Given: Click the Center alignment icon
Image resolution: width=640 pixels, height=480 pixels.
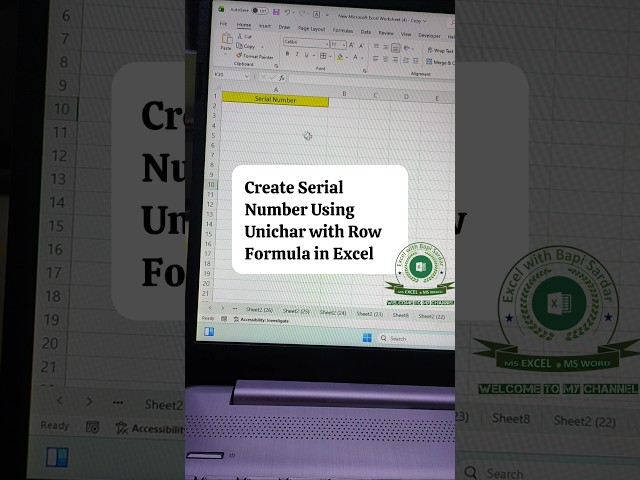Looking at the screenshot, I should click(x=385, y=60).
